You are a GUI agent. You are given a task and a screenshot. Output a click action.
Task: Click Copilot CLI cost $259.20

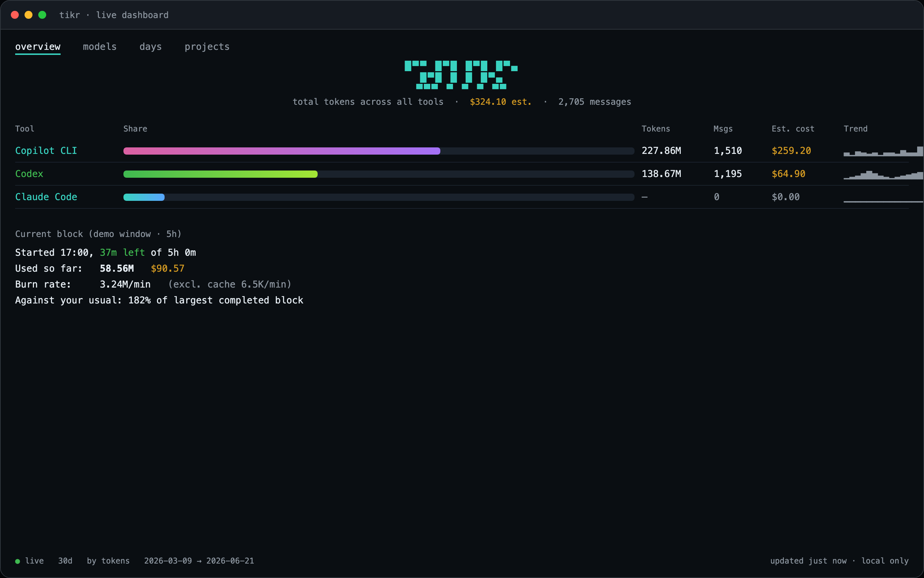(x=791, y=151)
